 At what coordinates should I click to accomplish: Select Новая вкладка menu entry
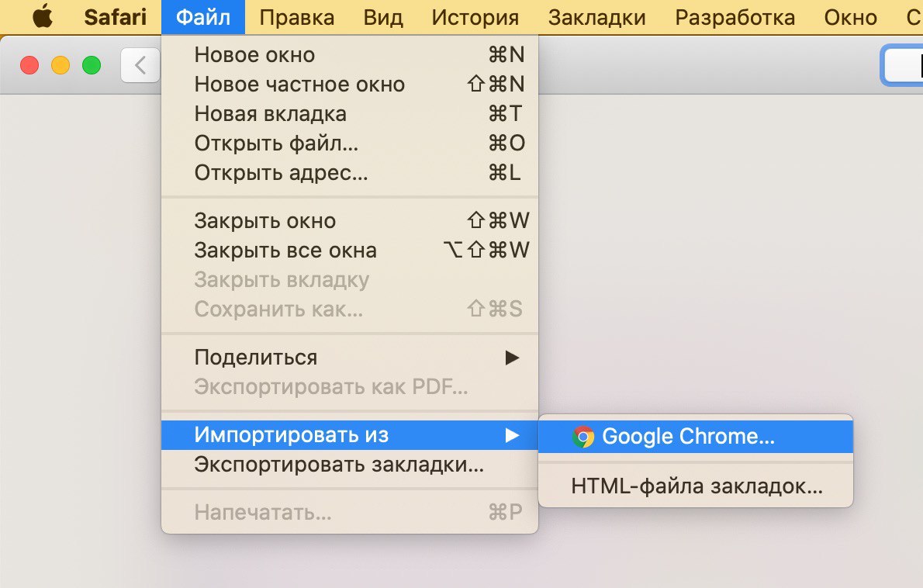[x=350, y=113]
